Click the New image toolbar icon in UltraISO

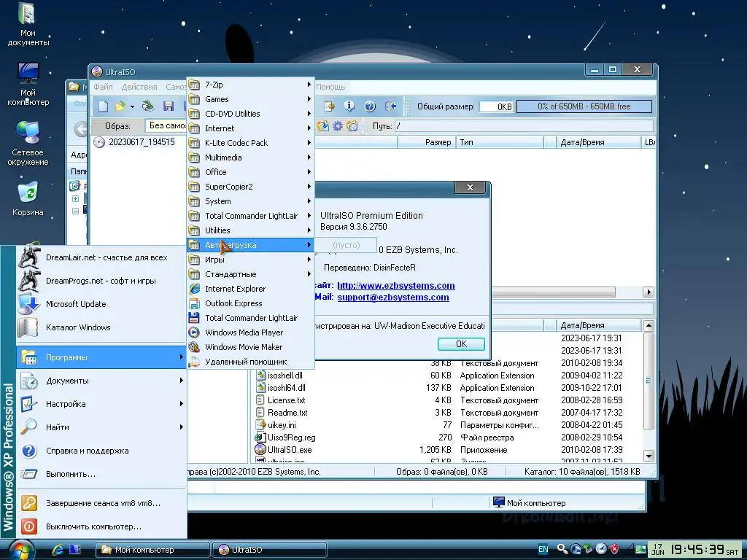click(x=103, y=106)
